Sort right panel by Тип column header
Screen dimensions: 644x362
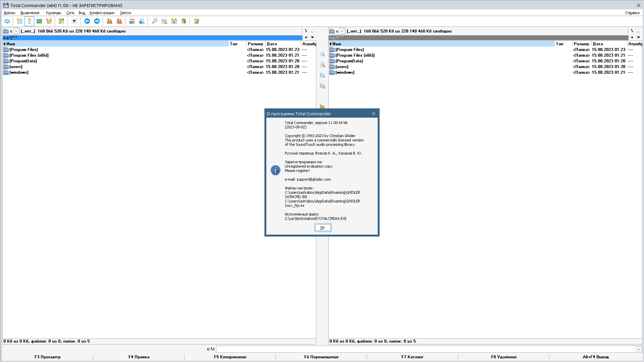click(x=563, y=44)
